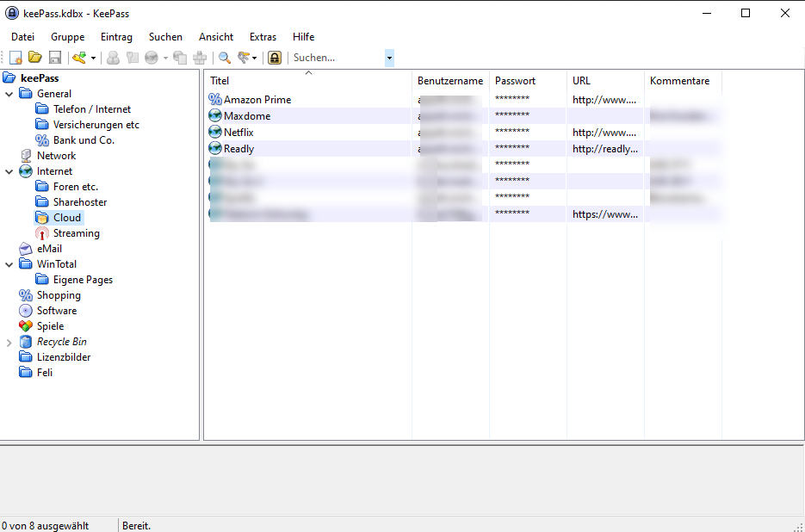805x532 pixels.
Task: Open the Eintrag menu
Action: (116, 37)
